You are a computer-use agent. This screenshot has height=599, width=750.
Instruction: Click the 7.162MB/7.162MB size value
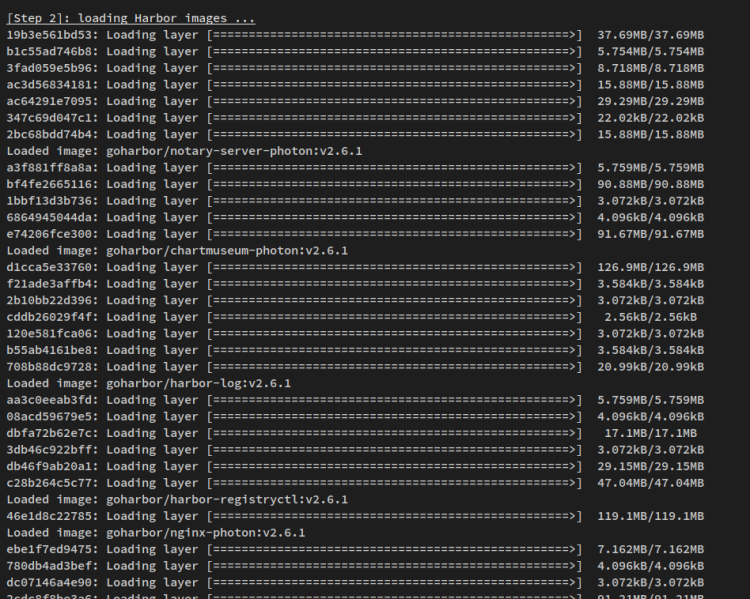tap(651, 549)
